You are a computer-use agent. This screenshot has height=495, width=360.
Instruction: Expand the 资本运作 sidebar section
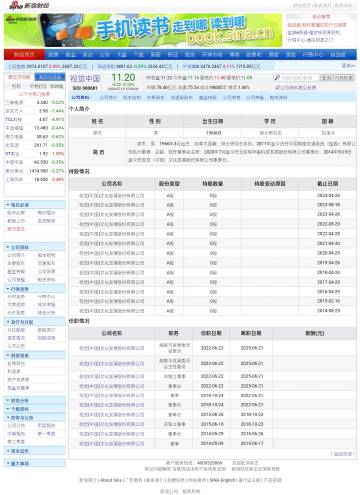[x=35, y=451]
